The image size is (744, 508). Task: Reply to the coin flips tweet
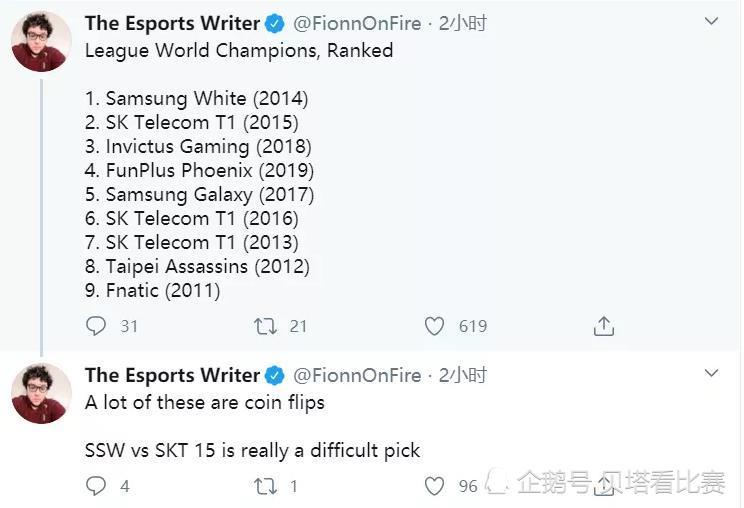[96, 486]
